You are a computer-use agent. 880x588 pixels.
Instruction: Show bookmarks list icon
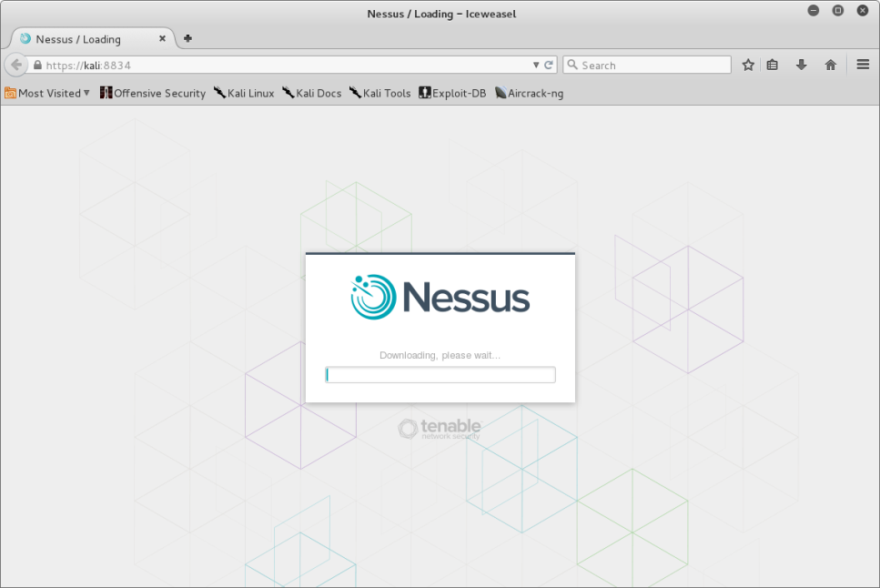point(773,66)
